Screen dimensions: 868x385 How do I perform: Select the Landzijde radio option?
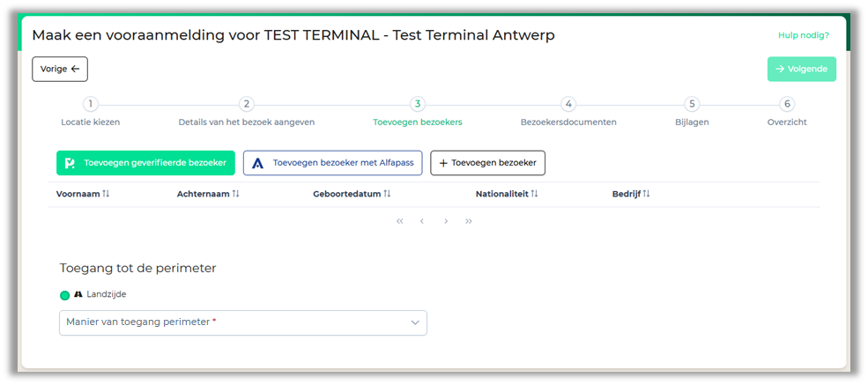tap(64, 295)
